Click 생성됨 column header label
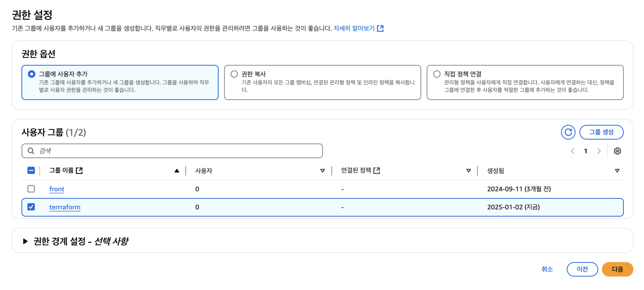644x290 pixels. pos(496,171)
